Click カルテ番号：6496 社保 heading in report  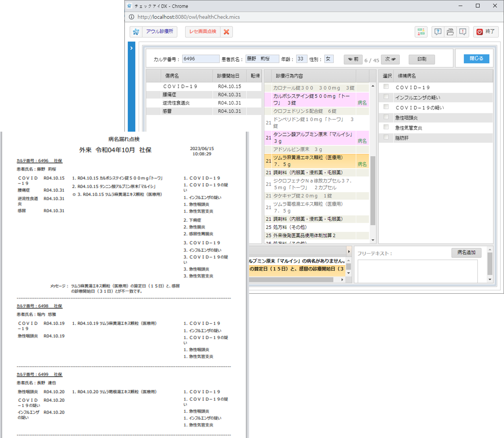pos(39,161)
